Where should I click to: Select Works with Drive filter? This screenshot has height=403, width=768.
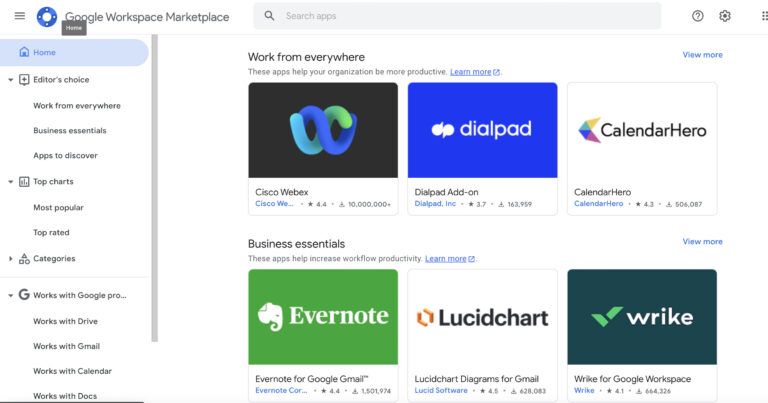point(65,321)
